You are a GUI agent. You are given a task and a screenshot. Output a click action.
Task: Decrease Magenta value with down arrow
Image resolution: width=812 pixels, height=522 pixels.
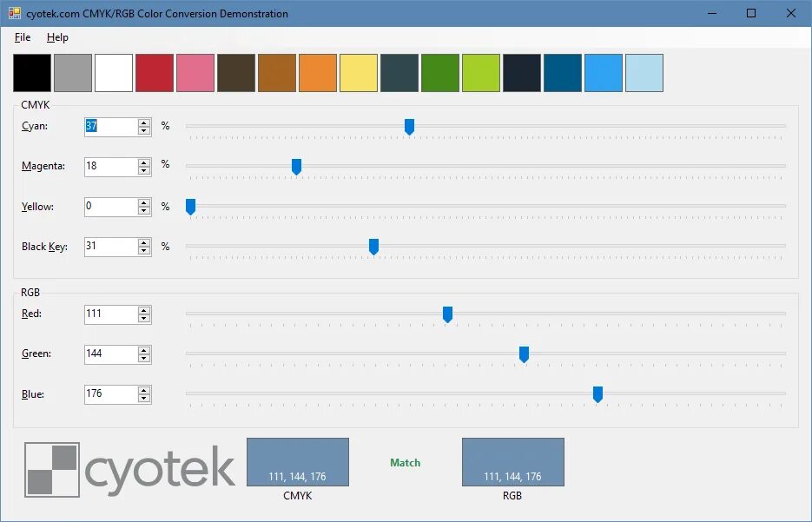click(144, 171)
